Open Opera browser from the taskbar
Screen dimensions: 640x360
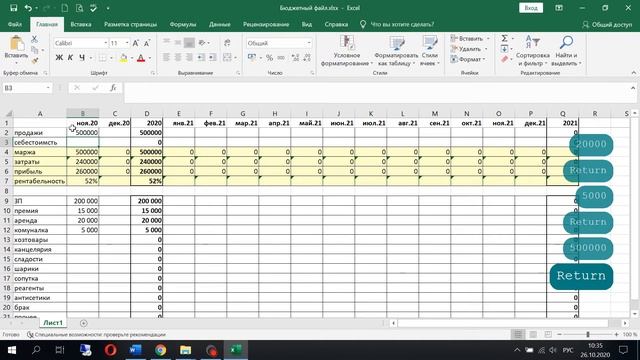pyautogui.click(x=111, y=350)
